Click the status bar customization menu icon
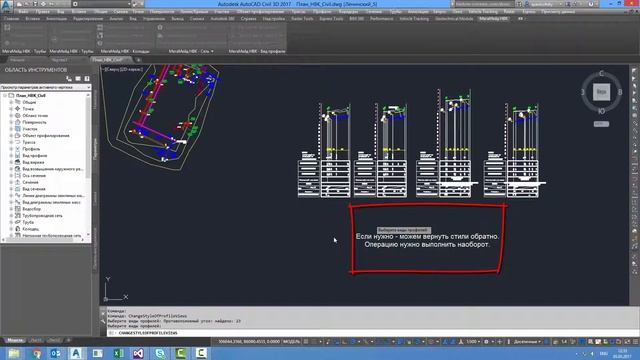This screenshot has width=640, height=360. [x=636, y=342]
